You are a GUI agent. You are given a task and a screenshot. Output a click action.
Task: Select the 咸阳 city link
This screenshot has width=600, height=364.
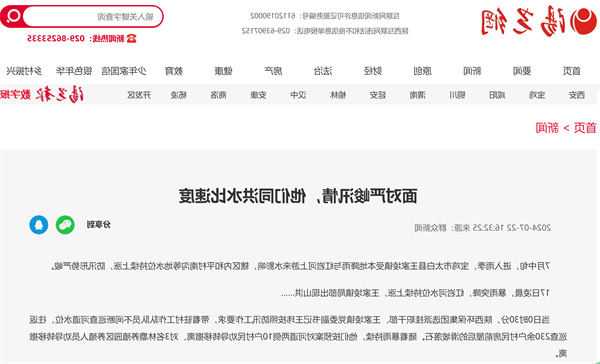(497, 95)
